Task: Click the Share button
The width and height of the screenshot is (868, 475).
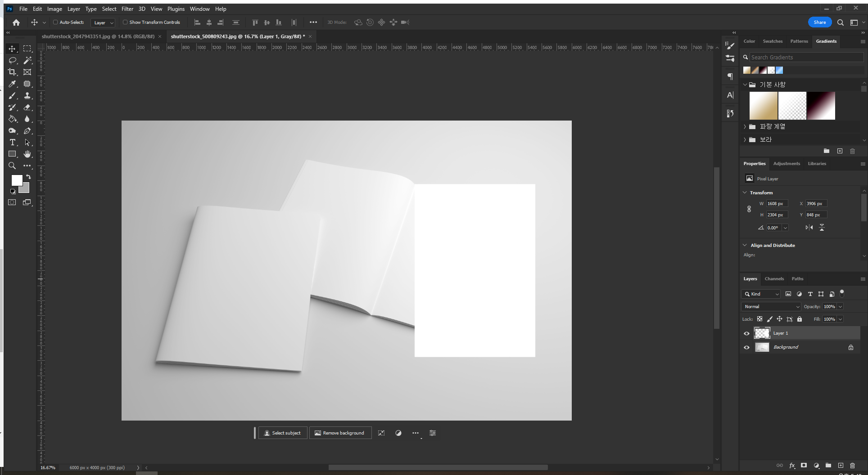Action: [820, 22]
